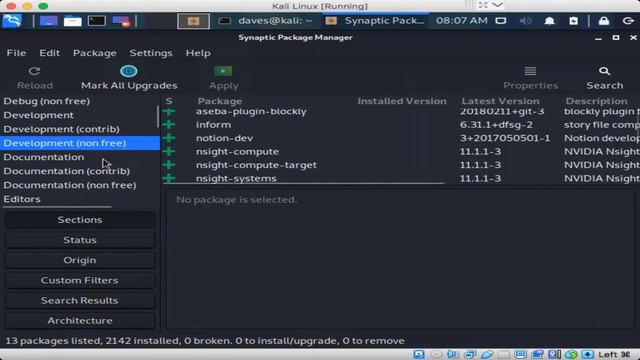
Task: Launch terminal from Kali panel
Action: pyautogui.click(x=97, y=21)
